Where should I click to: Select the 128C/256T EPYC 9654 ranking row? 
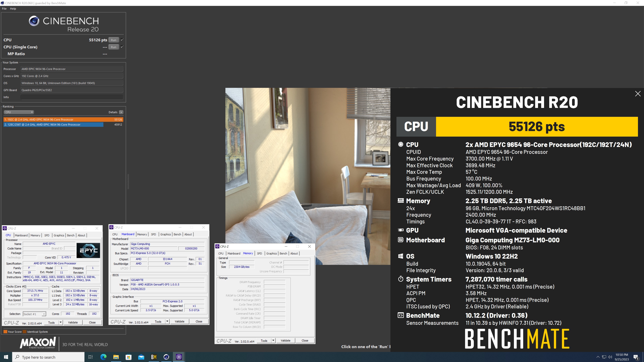point(63,124)
